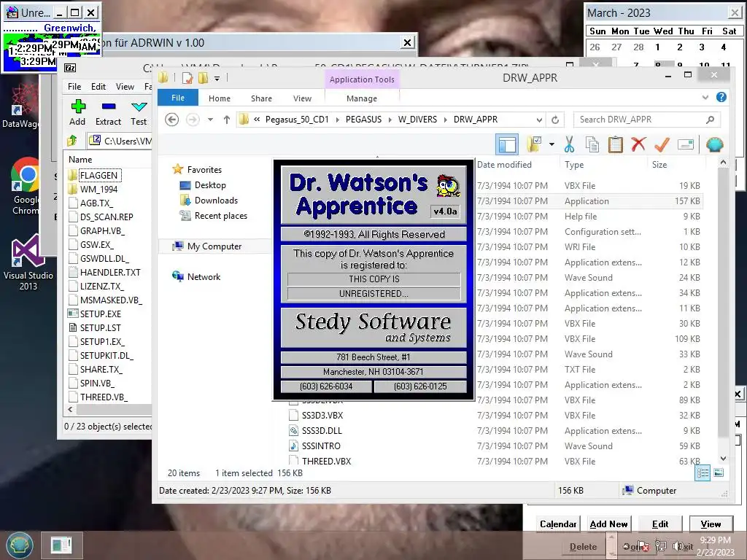Click the Add button in 7-Zip window
Viewport: 747px width, 560px height.
tap(77, 112)
